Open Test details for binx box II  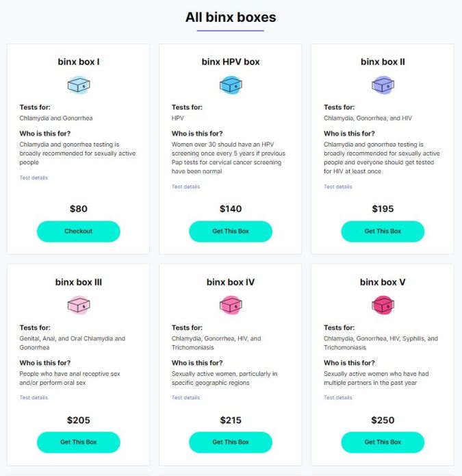(x=337, y=186)
